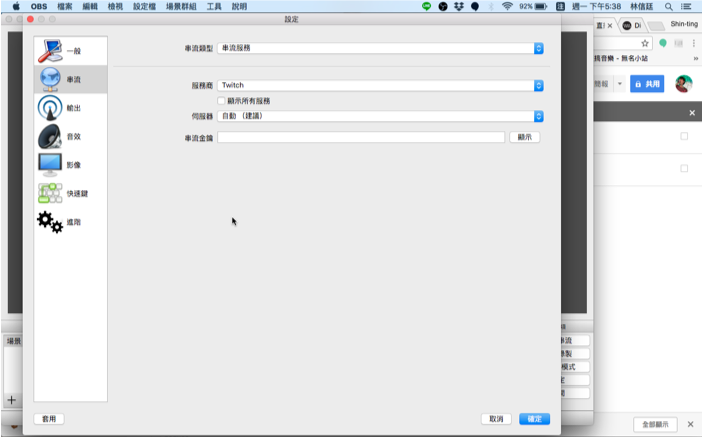This screenshot has width=702, height=437.
Task: Open the 進階 (Advanced) gears icon
Action: click(x=50, y=221)
